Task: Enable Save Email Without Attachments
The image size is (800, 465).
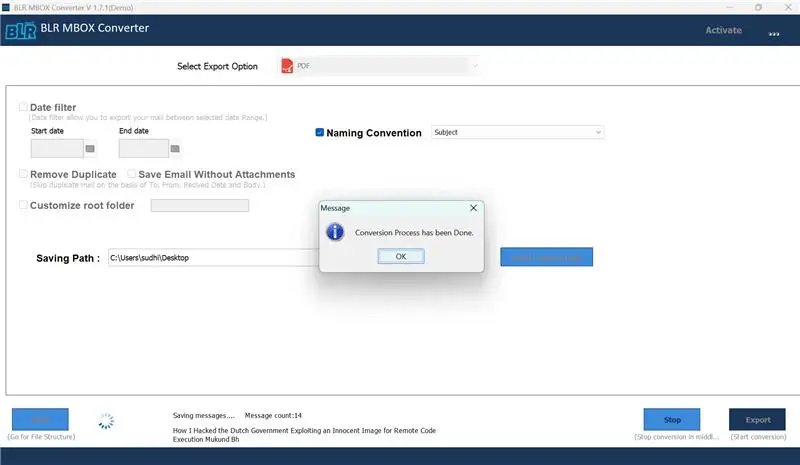Action: click(x=131, y=174)
